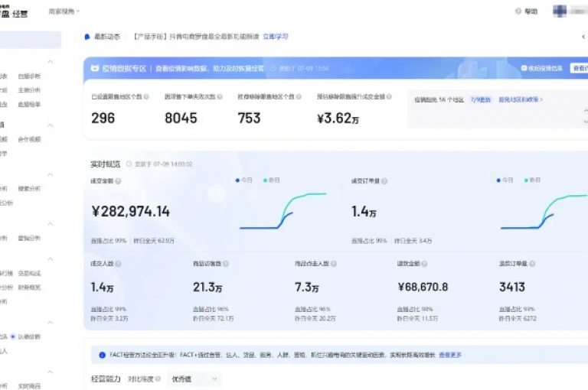Click the icon beside 收起疫情信息

click(x=524, y=68)
